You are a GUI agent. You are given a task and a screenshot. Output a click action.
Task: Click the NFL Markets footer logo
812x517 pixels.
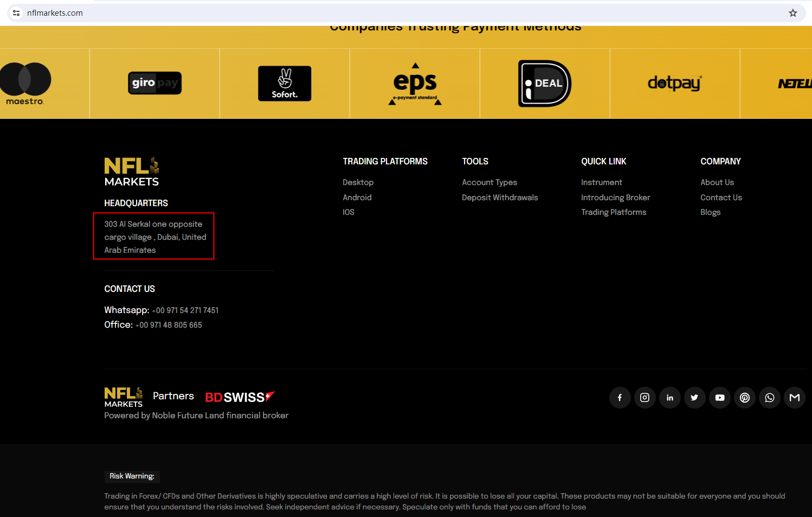pos(132,172)
